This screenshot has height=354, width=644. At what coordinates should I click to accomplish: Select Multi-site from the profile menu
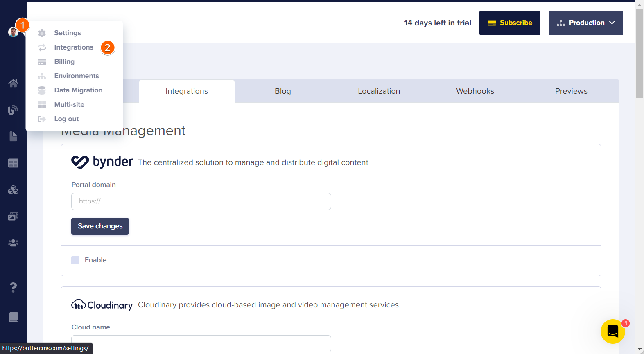[x=69, y=104]
